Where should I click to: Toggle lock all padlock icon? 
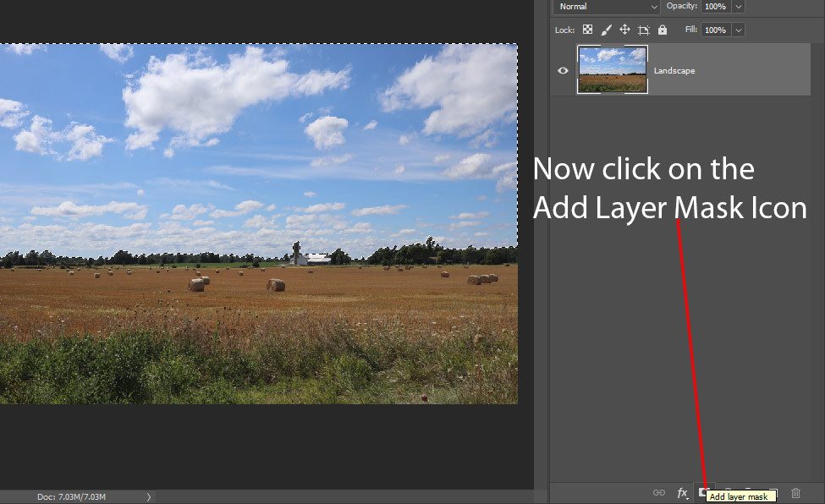[x=662, y=30]
